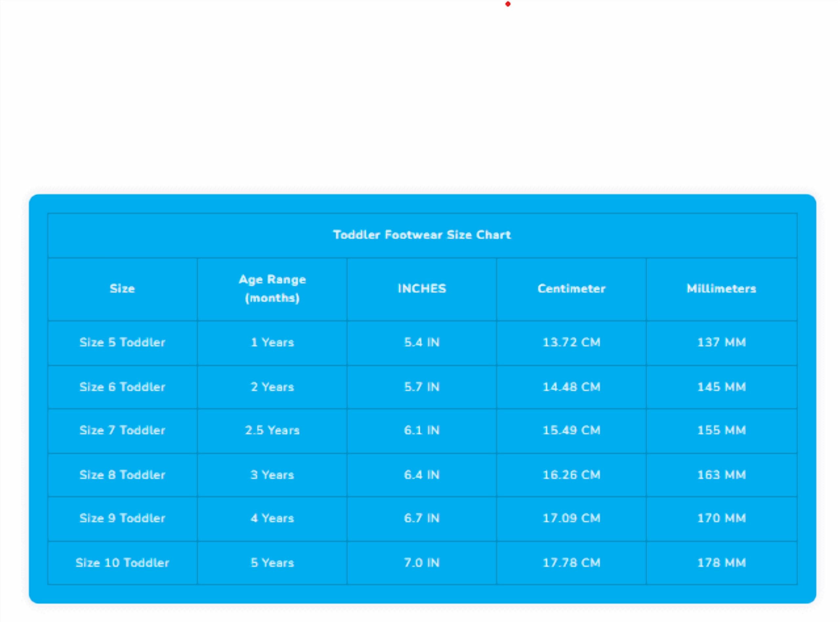Click the red dot at top
This screenshot has height=622, width=840.
point(508,4)
